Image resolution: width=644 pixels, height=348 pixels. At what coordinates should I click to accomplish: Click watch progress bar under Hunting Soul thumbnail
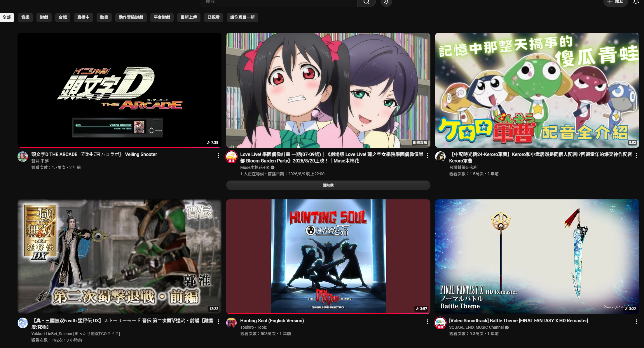pyautogui.click(x=328, y=314)
